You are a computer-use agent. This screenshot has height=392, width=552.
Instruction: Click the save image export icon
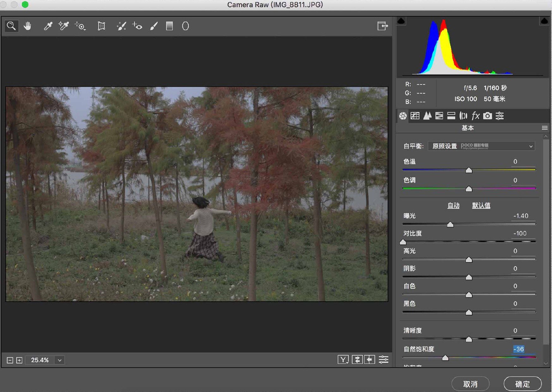click(382, 26)
